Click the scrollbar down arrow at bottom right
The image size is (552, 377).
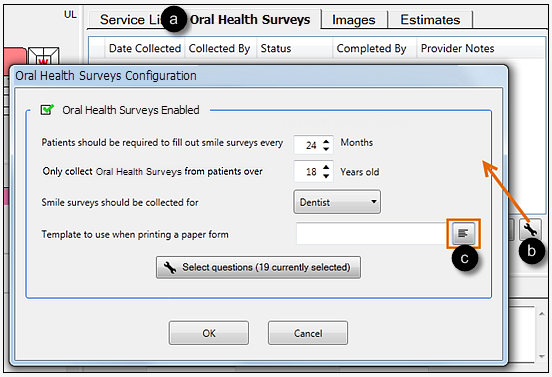(541, 357)
